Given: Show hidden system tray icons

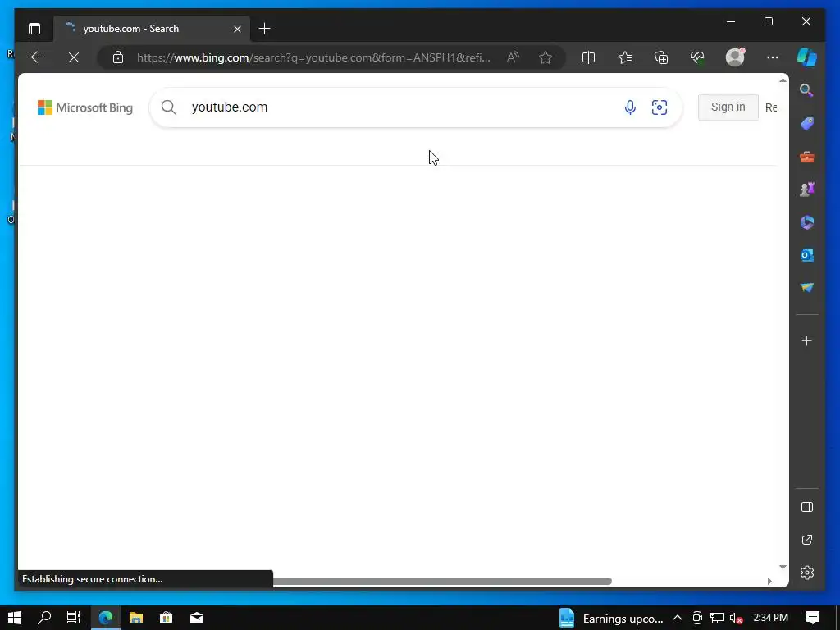Looking at the screenshot, I should tap(677, 619).
